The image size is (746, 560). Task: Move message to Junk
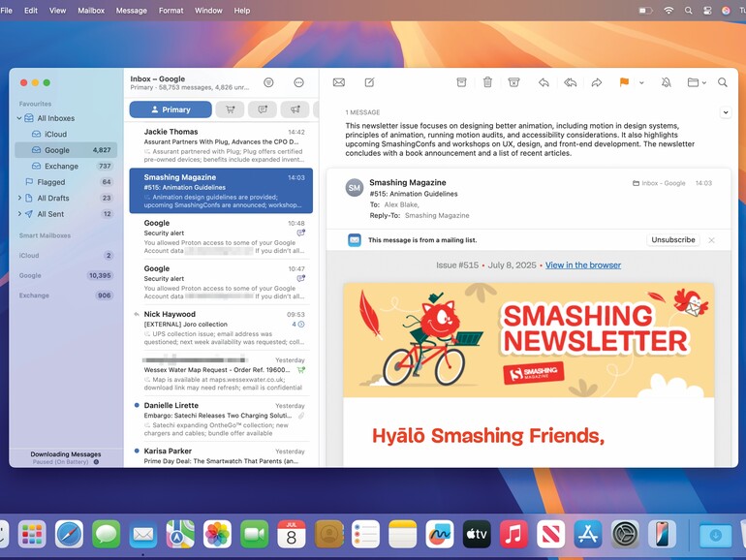pyautogui.click(x=513, y=82)
